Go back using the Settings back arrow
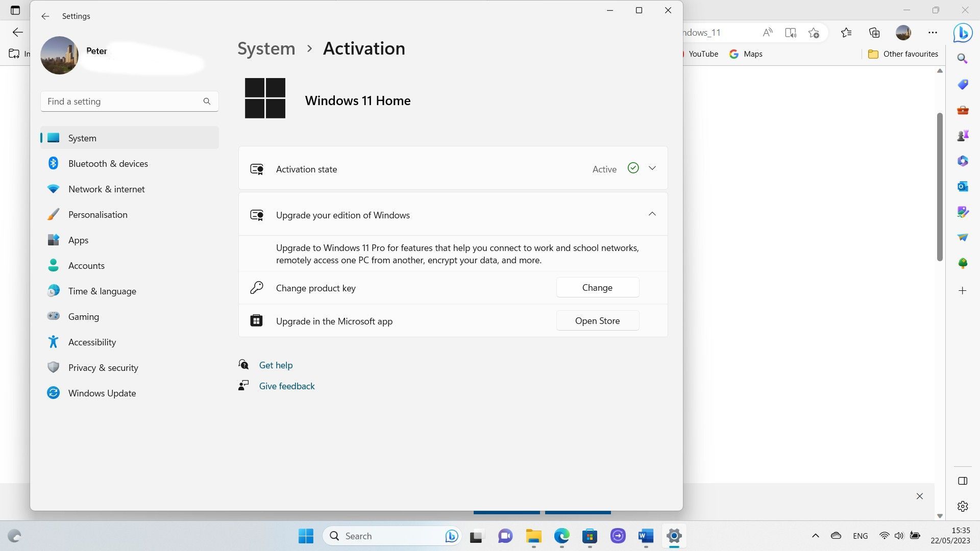 click(x=45, y=16)
